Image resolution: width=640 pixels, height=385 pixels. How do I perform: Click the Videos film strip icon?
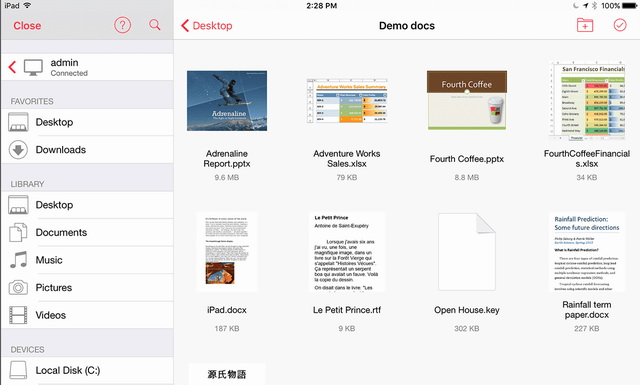[x=18, y=315]
